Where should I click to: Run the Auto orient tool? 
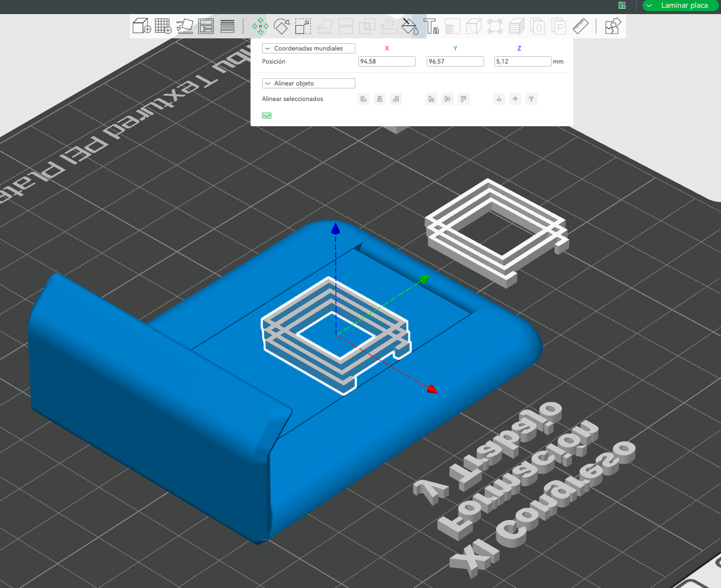(184, 26)
